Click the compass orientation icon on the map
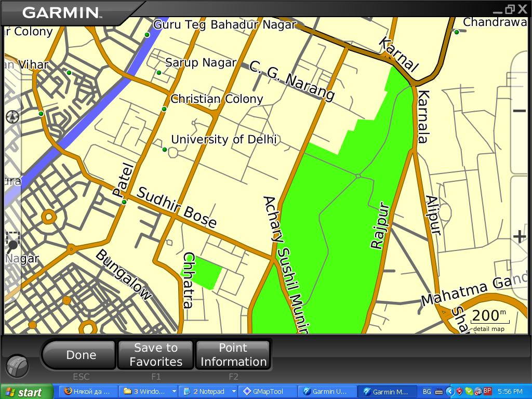Viewport: 532px width, 399px height. point(12,117)
